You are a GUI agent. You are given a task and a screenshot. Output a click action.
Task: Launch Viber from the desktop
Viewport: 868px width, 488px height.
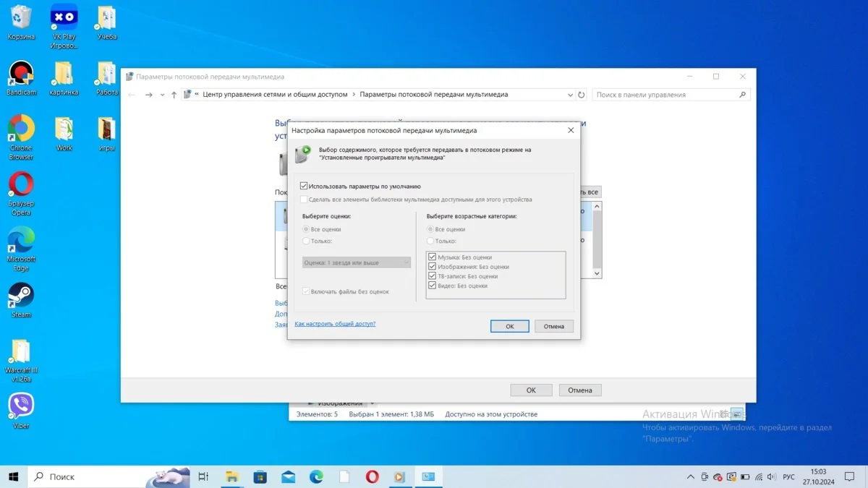(21, 411)
